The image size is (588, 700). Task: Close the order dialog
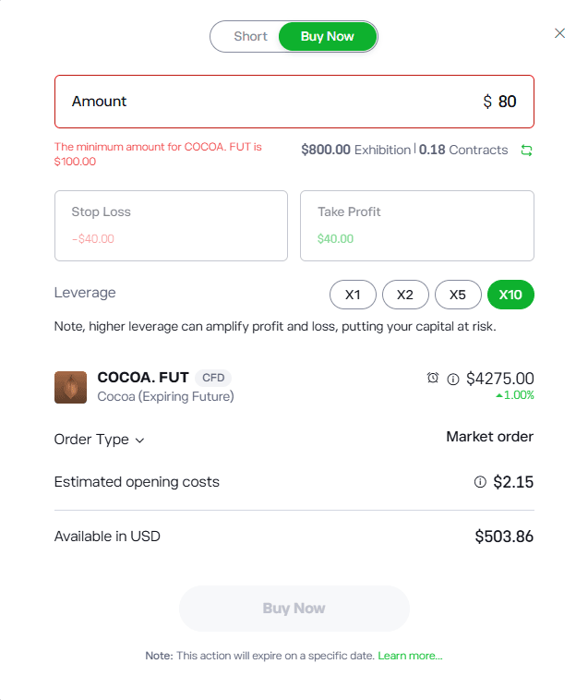559,33
